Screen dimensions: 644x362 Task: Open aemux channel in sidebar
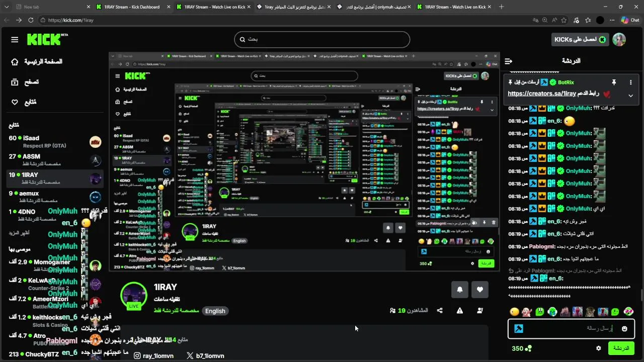(x=55, y=197)
